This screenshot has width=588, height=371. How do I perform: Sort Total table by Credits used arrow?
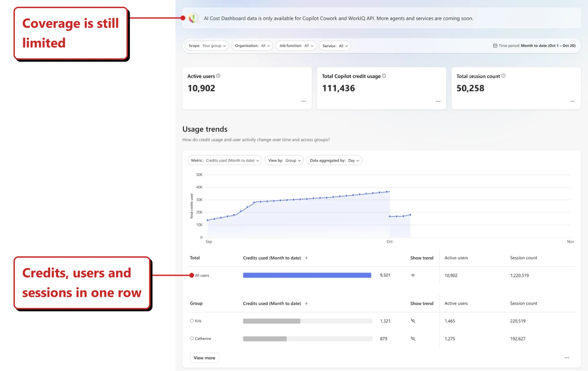point(306,258)
